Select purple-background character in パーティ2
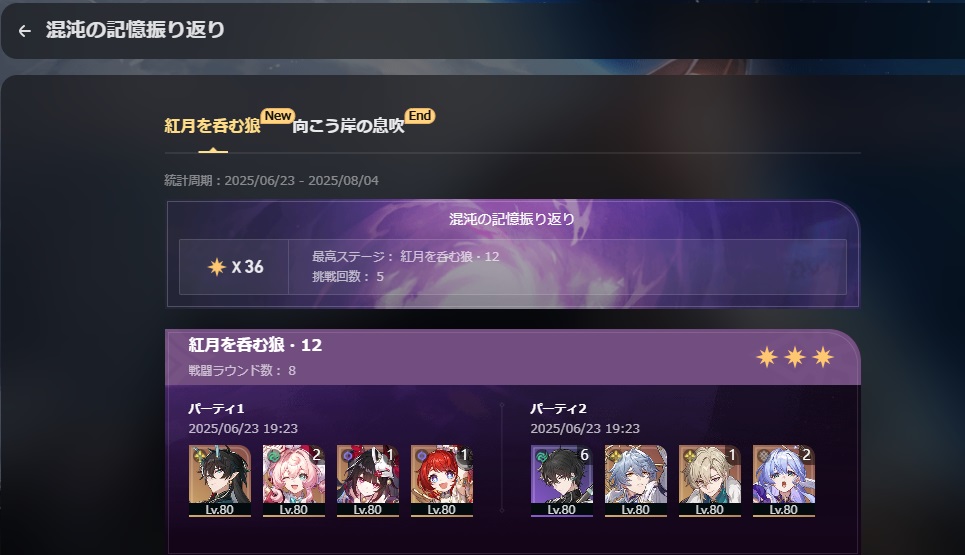This screenshot has width=965, height=555. click(x=561, y=481)
